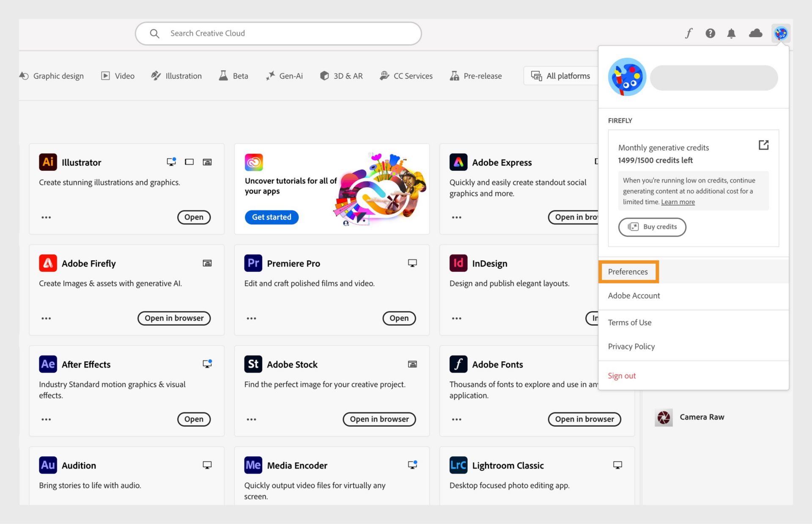This screenshot has height=524, width=812.
Task: Click Get started tutorial button
Action: [271, 216]
